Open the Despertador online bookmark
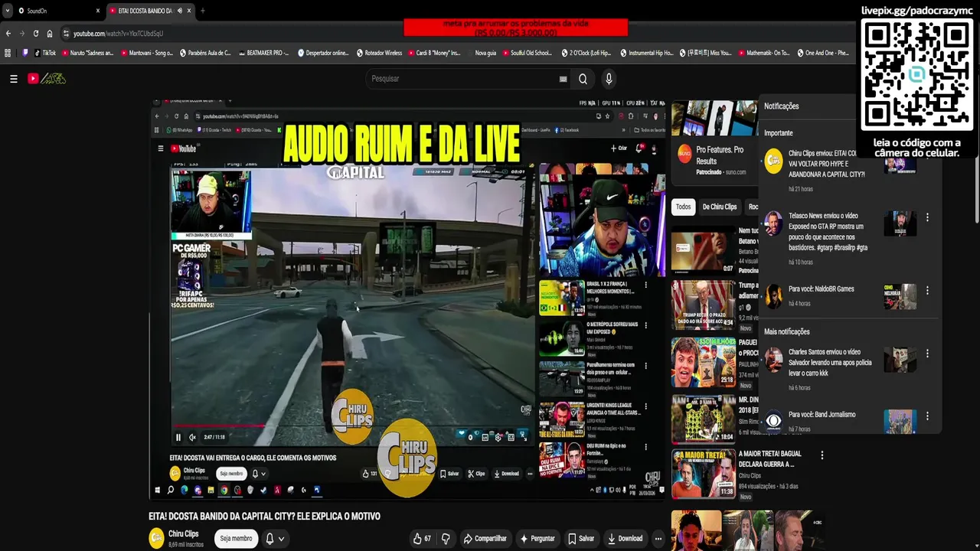980x551 pixels. pyautogui.click(x=323, y=53)
